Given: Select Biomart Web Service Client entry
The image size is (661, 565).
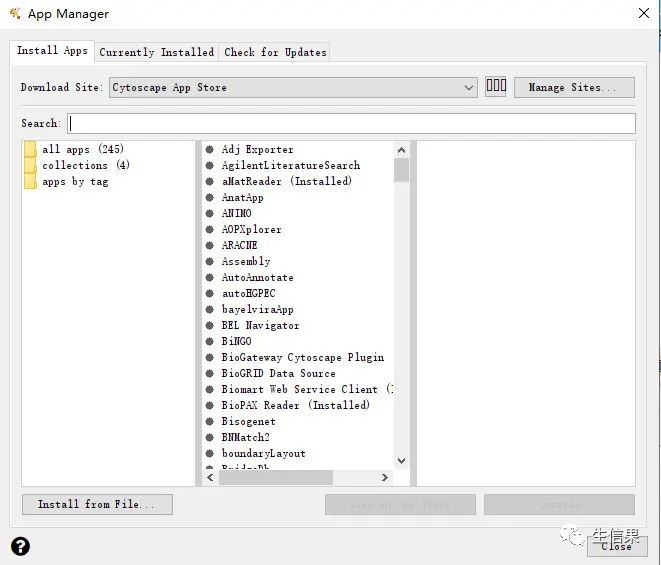Looking at the screenshot, I should pyautogui.click(x=307, y=389).
